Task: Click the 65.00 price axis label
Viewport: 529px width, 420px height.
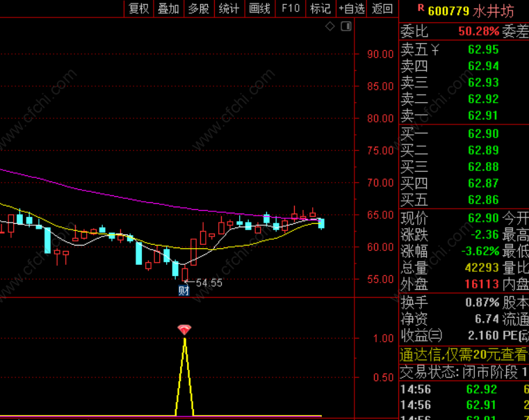Action: coord(380,215)
